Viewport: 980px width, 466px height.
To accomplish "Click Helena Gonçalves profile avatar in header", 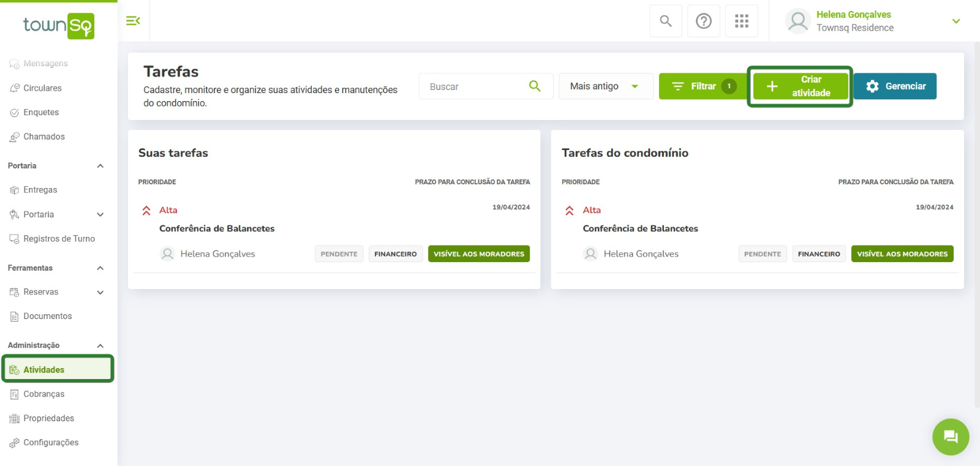I will [798, 21].
